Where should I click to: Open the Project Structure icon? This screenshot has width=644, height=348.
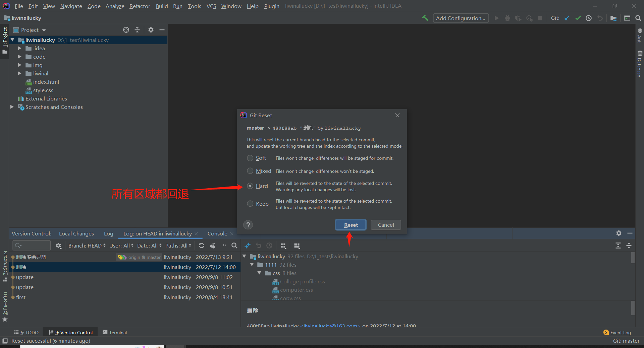(x=613, y=18)
